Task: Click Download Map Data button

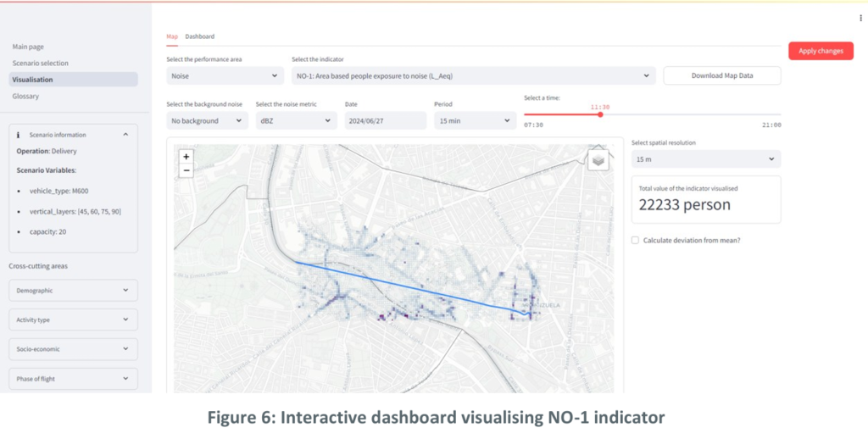Action: coord(721,76)
